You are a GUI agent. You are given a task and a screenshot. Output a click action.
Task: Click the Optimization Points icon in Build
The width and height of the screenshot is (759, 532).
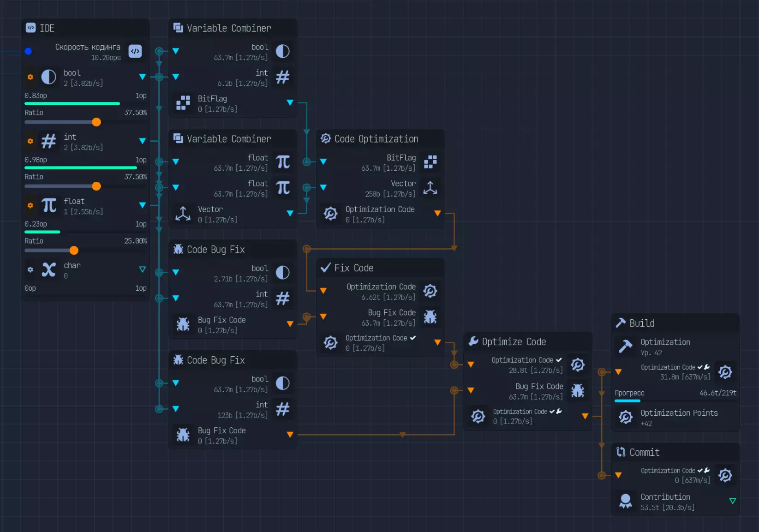(x=626, y=417)
